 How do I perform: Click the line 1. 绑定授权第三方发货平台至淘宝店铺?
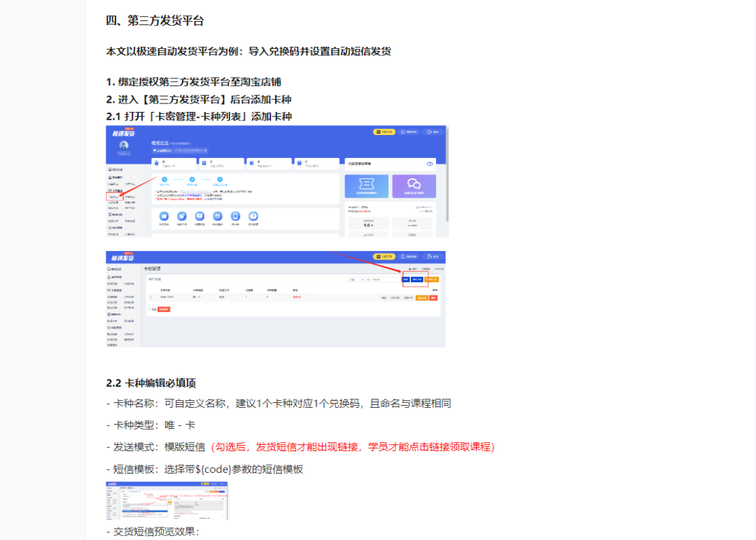click(194, 82)
